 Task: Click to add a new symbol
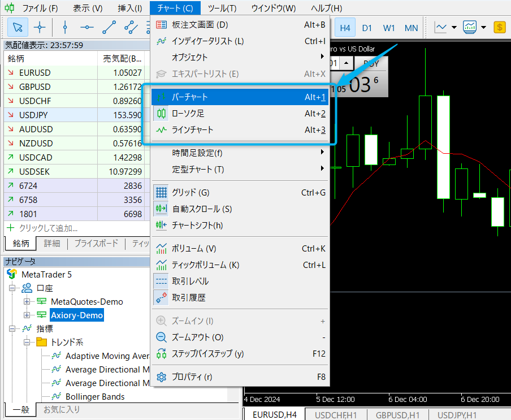[x=48, y=228]
